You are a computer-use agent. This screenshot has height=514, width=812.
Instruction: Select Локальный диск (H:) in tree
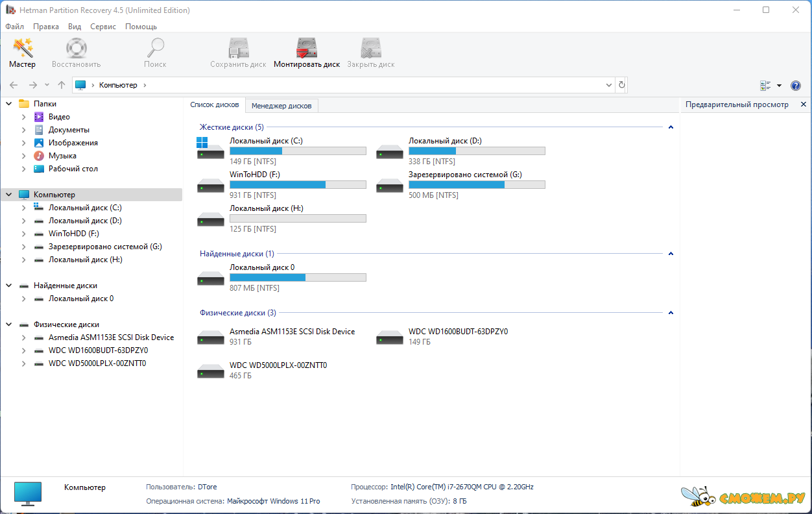[x=86, y=260]
